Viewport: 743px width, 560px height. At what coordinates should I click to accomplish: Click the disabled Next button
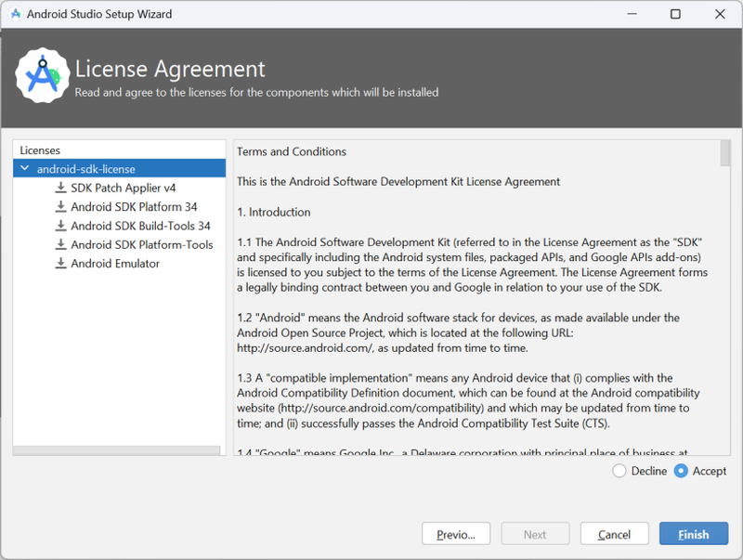[535, 534]
